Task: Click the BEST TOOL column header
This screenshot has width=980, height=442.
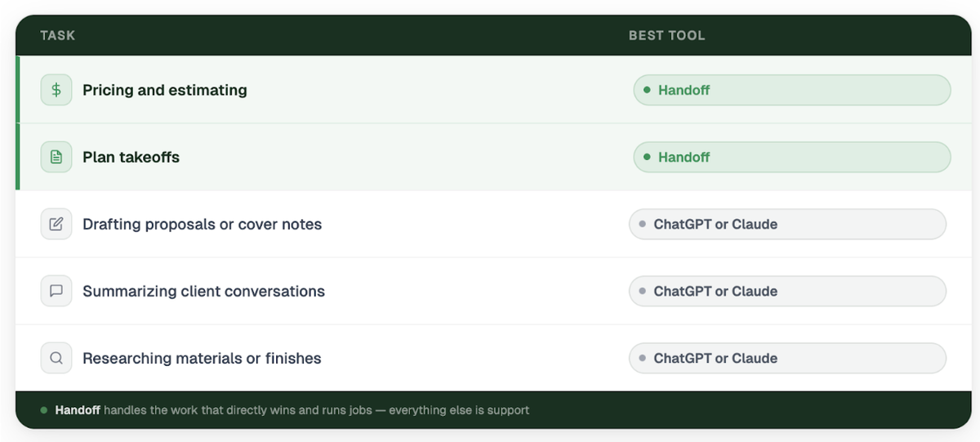Action: (666, 36)
